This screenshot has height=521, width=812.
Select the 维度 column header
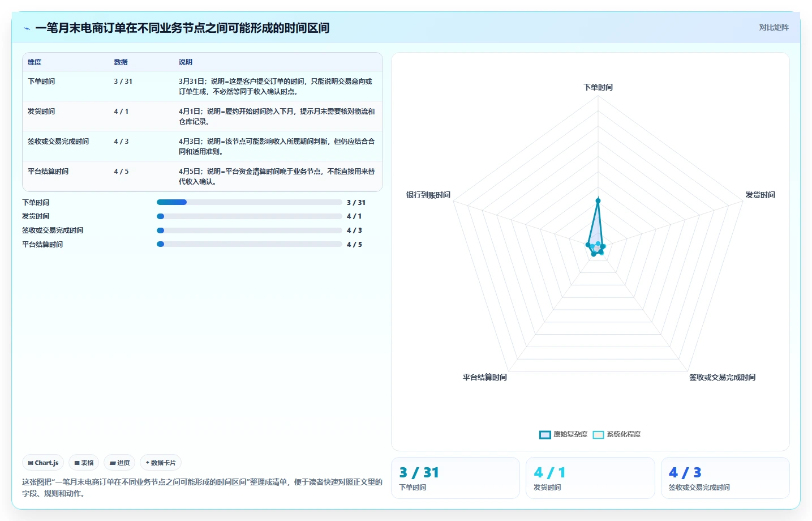[35, 62]
